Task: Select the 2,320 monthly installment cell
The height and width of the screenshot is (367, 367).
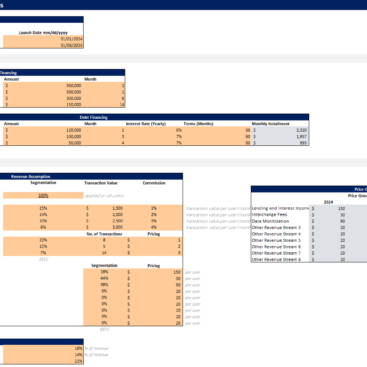Action: [280, 130]
